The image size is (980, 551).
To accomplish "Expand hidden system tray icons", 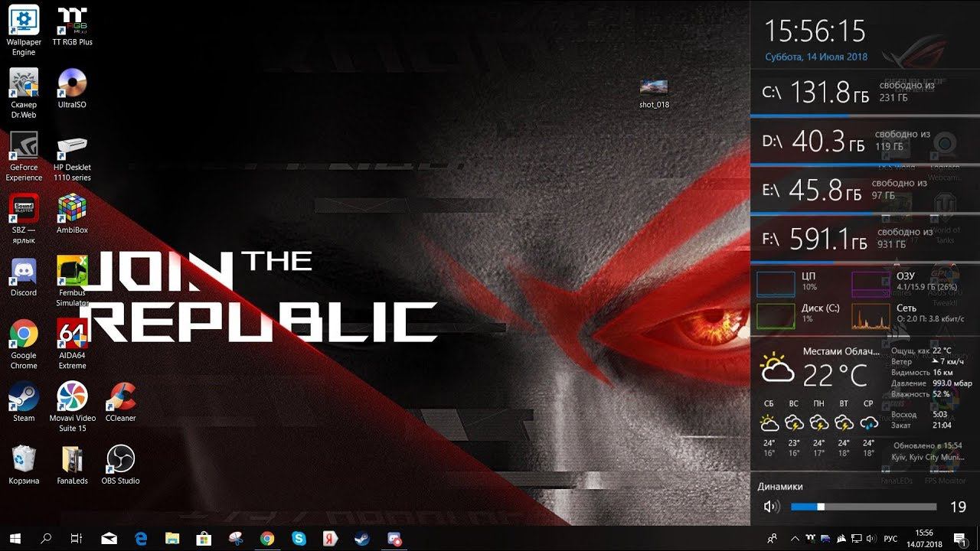I will coord(794,538).
